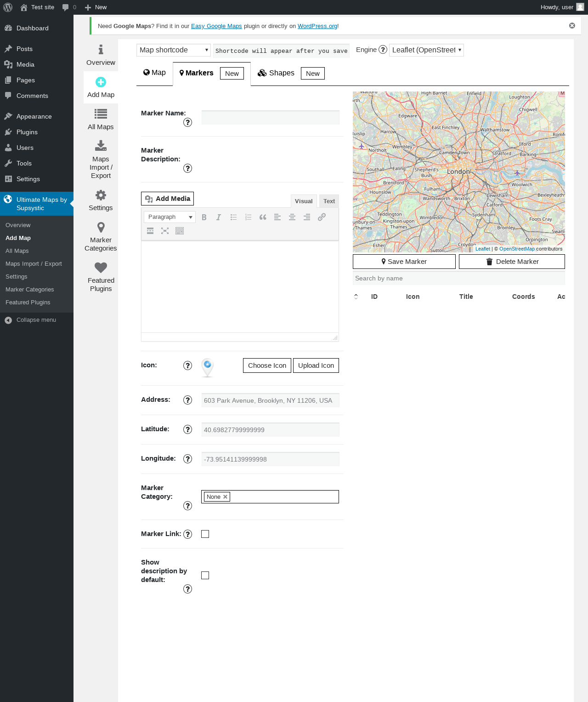Click the Save Marker button
Image resolution: width=588 pixels, height=702 pixels.
[x=404, y=262]
